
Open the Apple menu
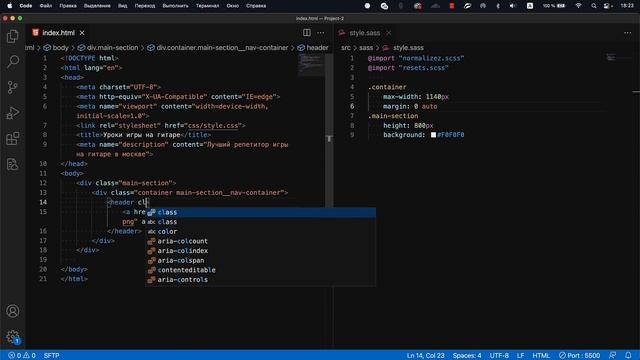click(9, 6)
